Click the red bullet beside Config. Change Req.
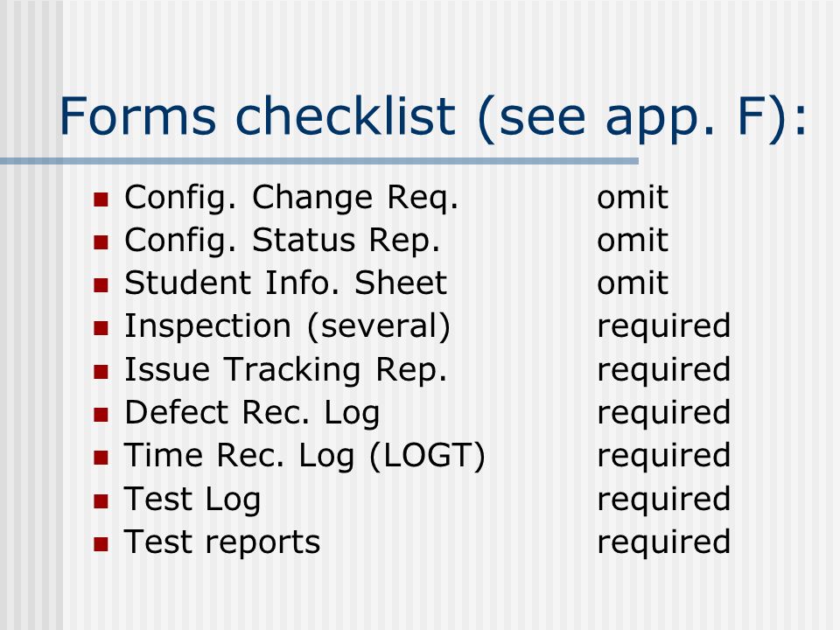Image resolution: width=840 pixels, height=630 pixels. tap(101, 199)
